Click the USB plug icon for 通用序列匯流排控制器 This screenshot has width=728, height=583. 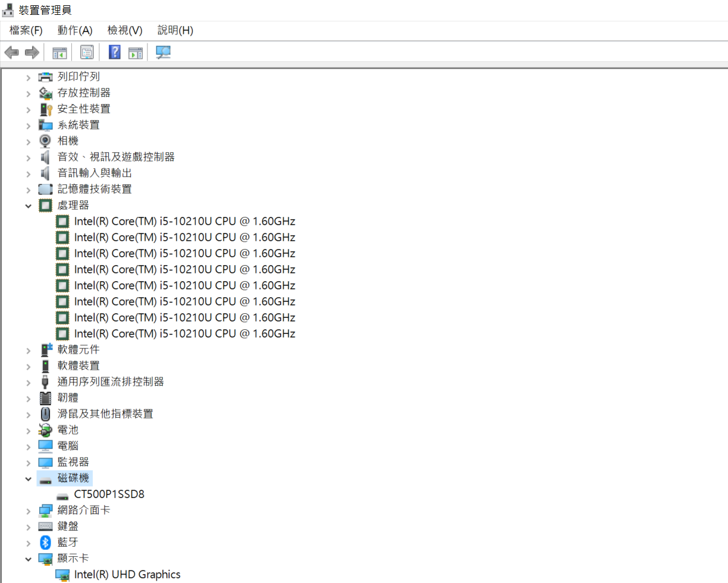point(45,382)
